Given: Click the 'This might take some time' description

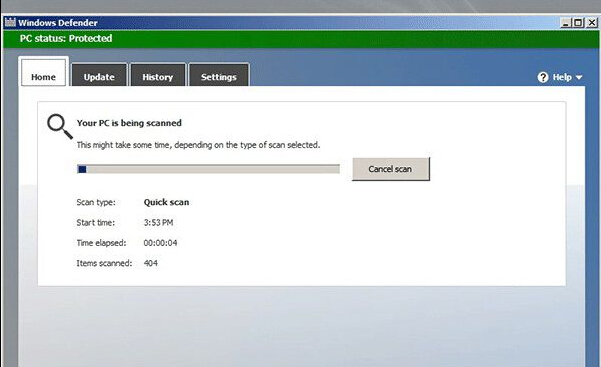Looking at the screenshot, I should [198, 145].
